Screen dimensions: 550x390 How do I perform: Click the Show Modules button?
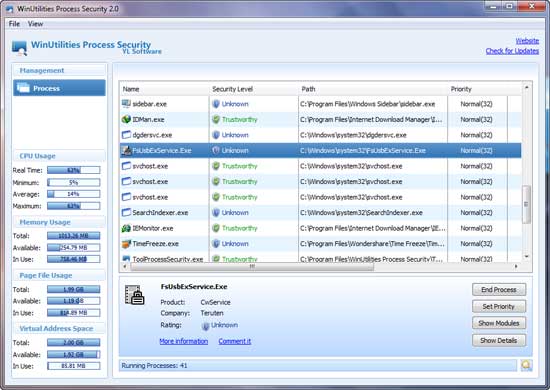click(499, 323)
